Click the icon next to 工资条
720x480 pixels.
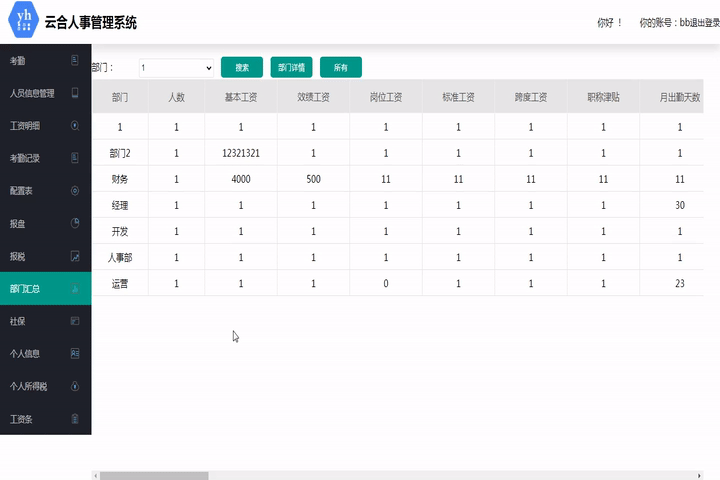75,419
